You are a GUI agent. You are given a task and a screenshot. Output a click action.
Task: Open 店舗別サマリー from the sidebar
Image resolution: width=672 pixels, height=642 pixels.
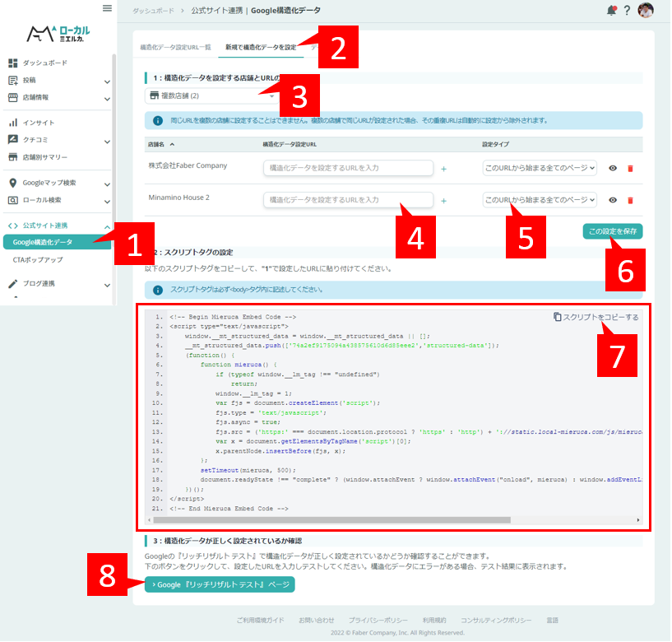(x=44, y=157)
